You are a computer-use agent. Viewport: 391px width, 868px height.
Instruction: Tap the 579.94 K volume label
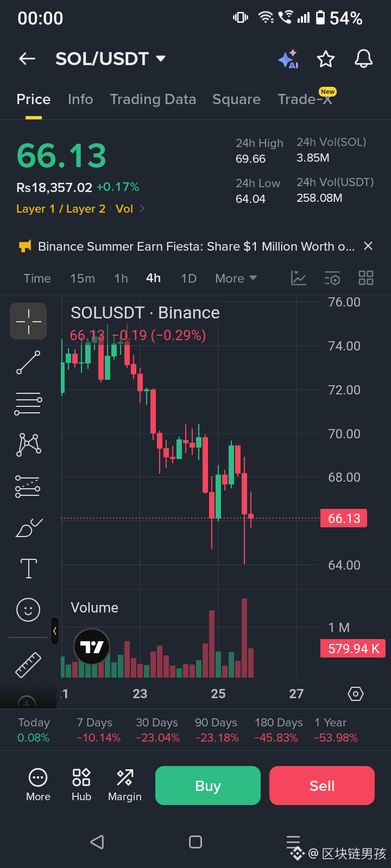point(353,648)
